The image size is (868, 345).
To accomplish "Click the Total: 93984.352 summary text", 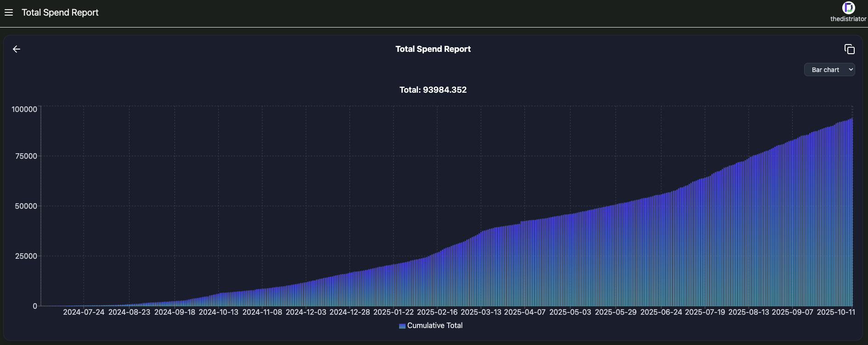I will click(x=433, y=90).
